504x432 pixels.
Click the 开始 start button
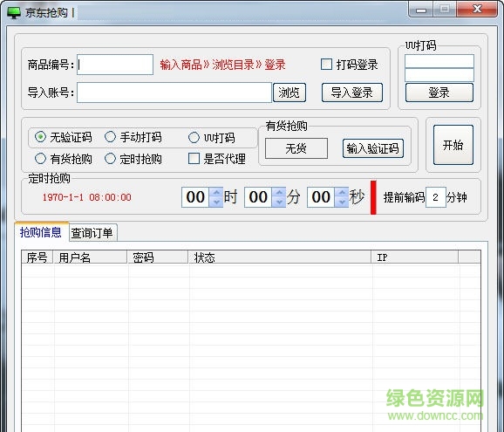click(453, 145)
